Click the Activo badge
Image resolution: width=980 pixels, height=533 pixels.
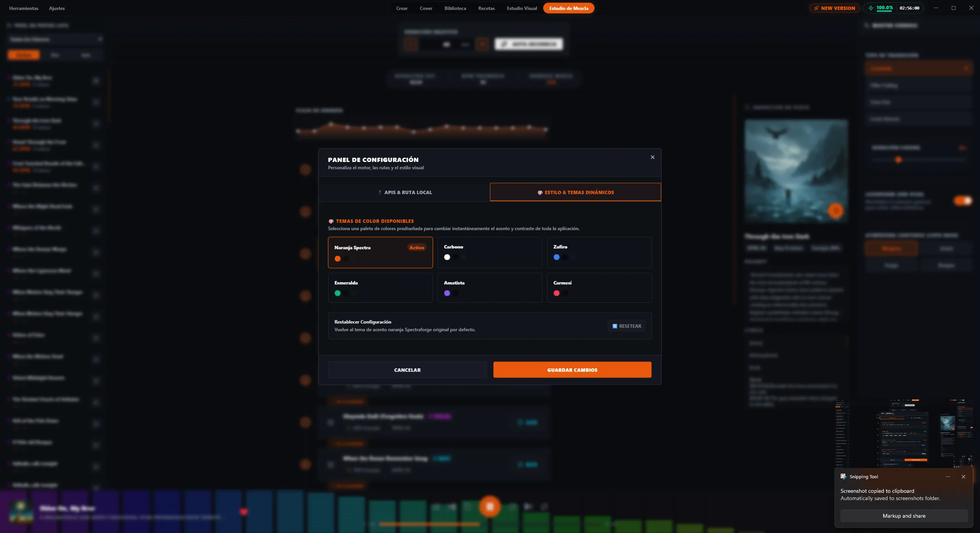coord(416,248)
